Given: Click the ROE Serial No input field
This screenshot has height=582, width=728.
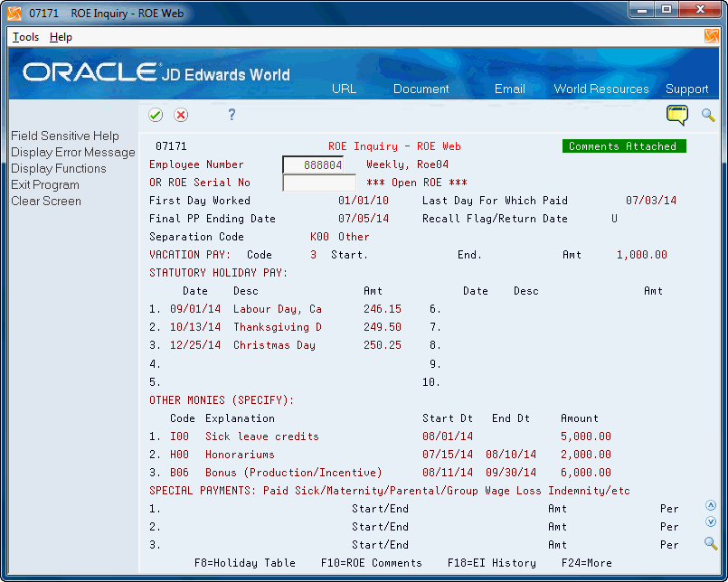Looking at the screenshot, I should [x=319, y=183].
